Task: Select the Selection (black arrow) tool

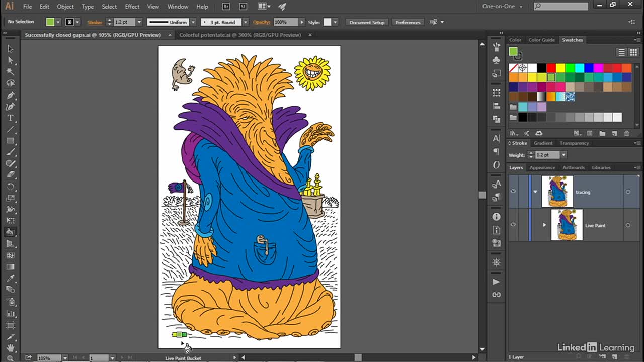Action: (10, 49)
